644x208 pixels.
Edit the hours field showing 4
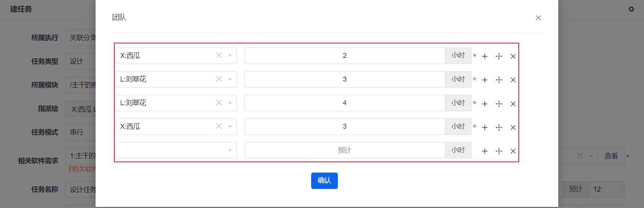pos(345,103)
